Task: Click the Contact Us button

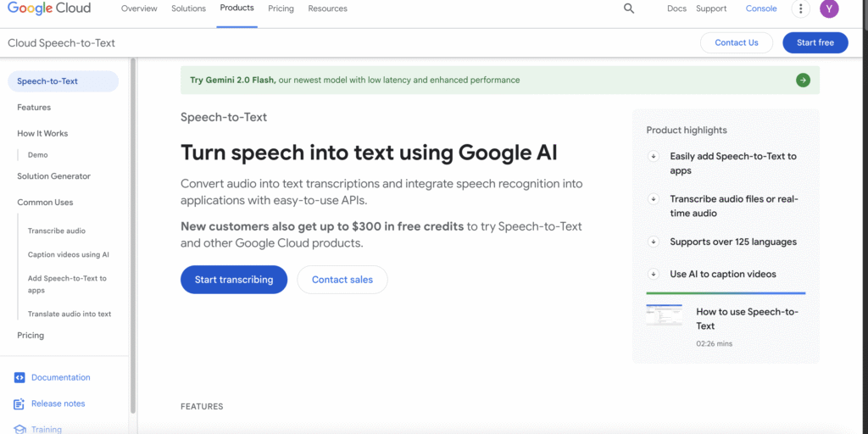Action: (737, 42)
